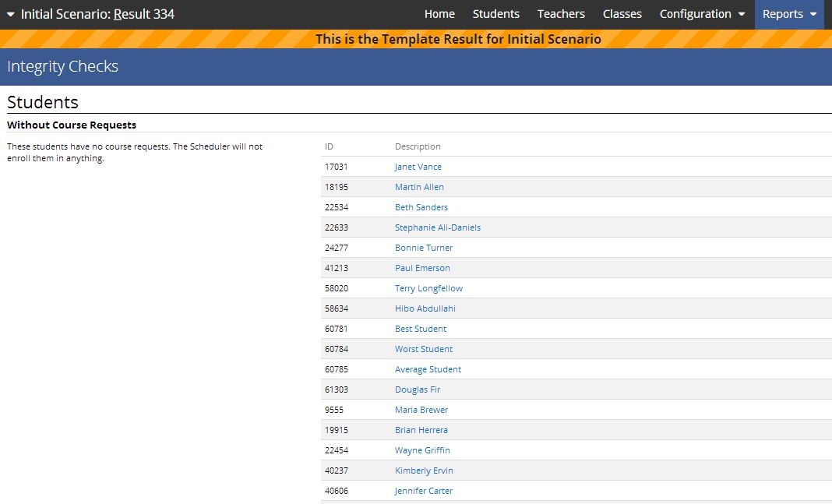Image resolution: width=832 pixels, height=504 pixels.
Task: Open Janet Vance's student record
Action: point(418,166)
